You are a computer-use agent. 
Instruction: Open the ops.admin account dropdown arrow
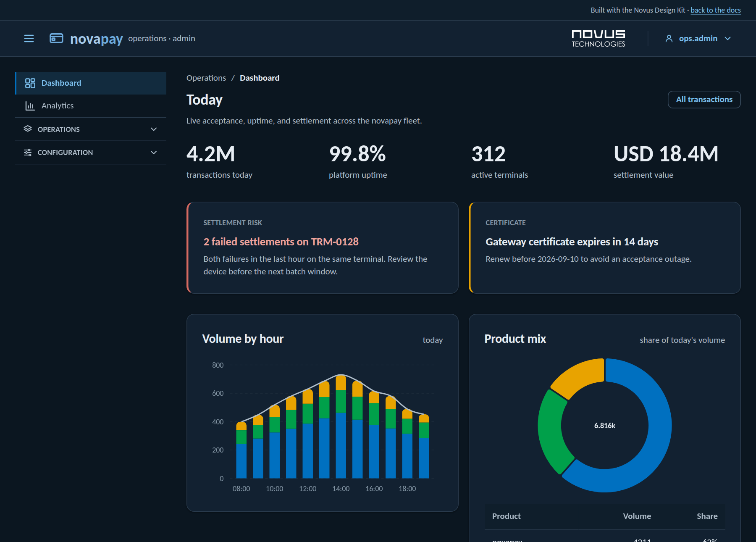coord(728,39)
